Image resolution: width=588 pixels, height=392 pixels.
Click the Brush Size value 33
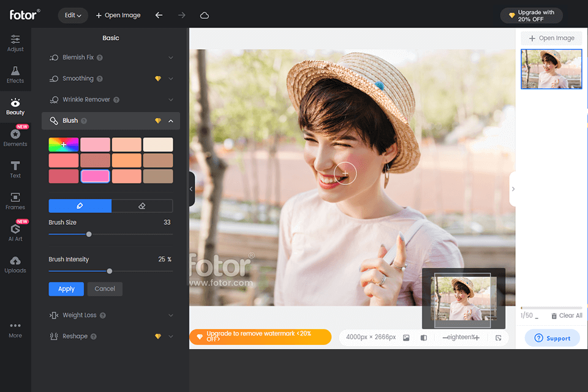[x=167, y=222]
